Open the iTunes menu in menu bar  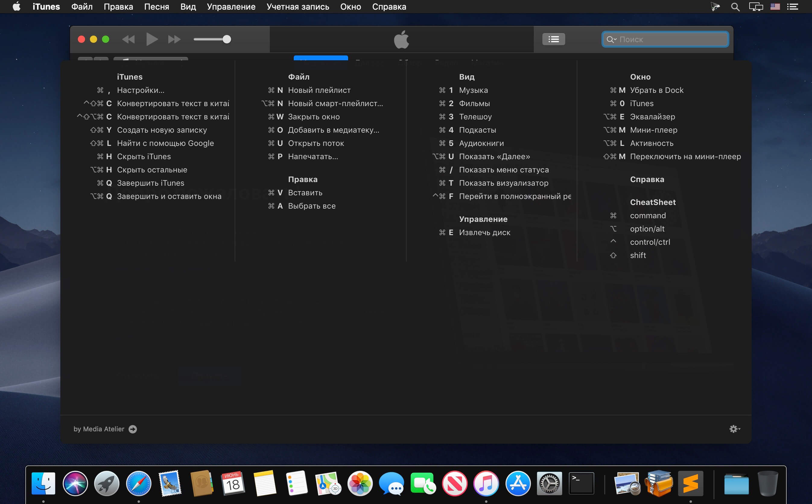click(46, 7)
